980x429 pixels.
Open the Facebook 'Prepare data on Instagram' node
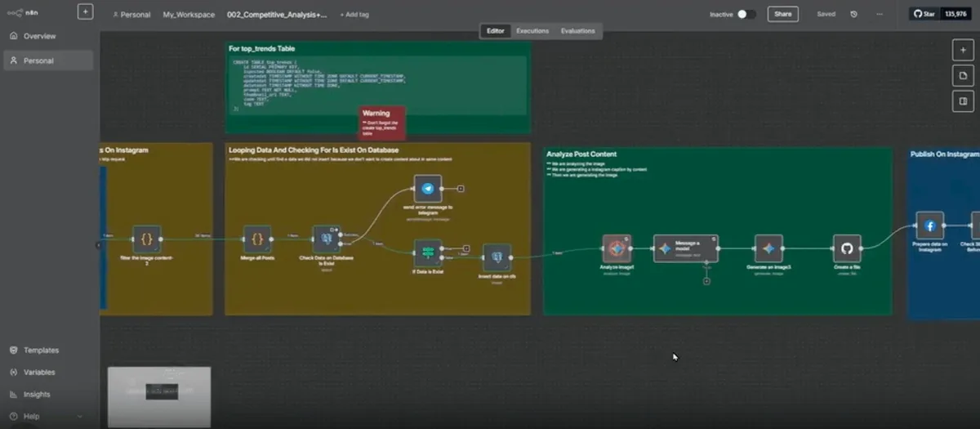point(929,226)
